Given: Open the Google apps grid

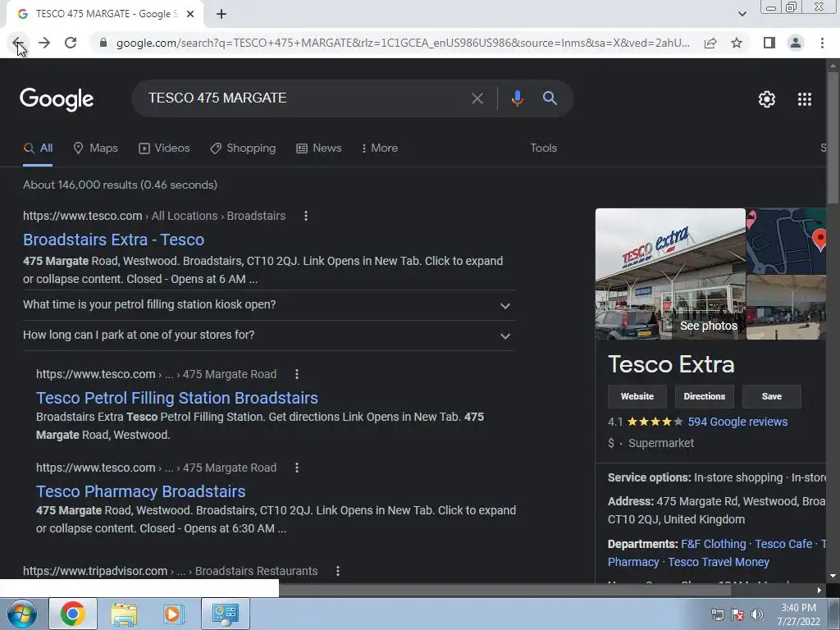Looking at the screenshot, I should [805, 99].
